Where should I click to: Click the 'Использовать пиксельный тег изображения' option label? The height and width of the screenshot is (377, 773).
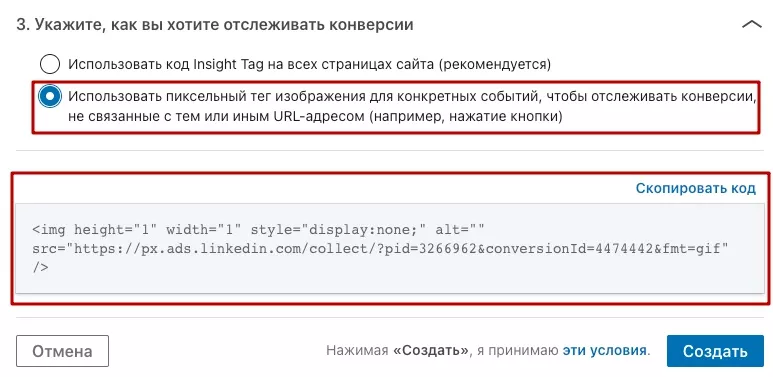[412, 107]
